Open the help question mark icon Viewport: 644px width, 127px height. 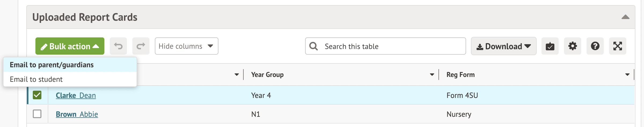[595, 46]
